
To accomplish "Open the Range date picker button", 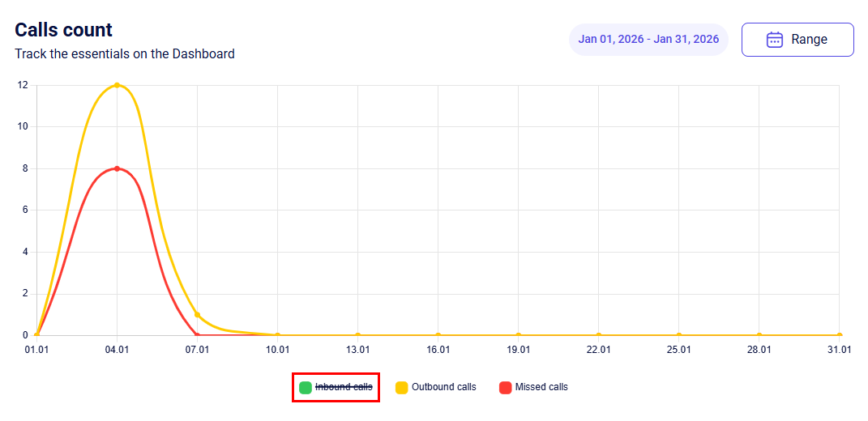I will [797, 40].
